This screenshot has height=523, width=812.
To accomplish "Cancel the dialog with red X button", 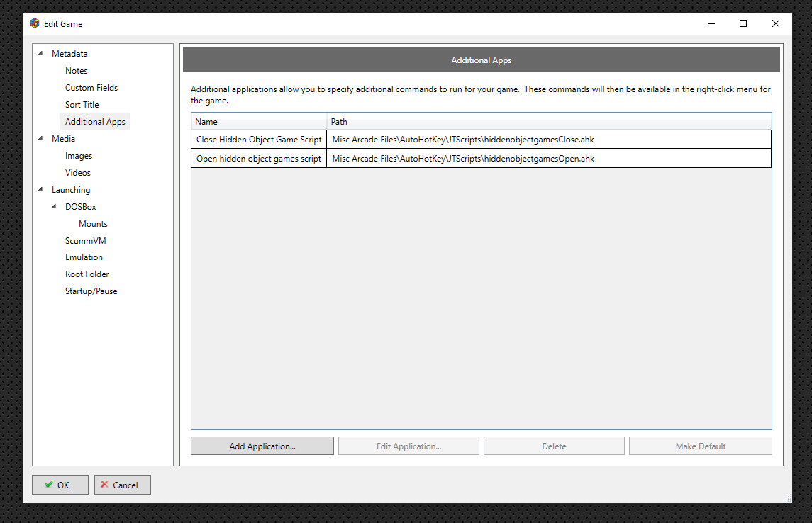I will click(123, 485).
